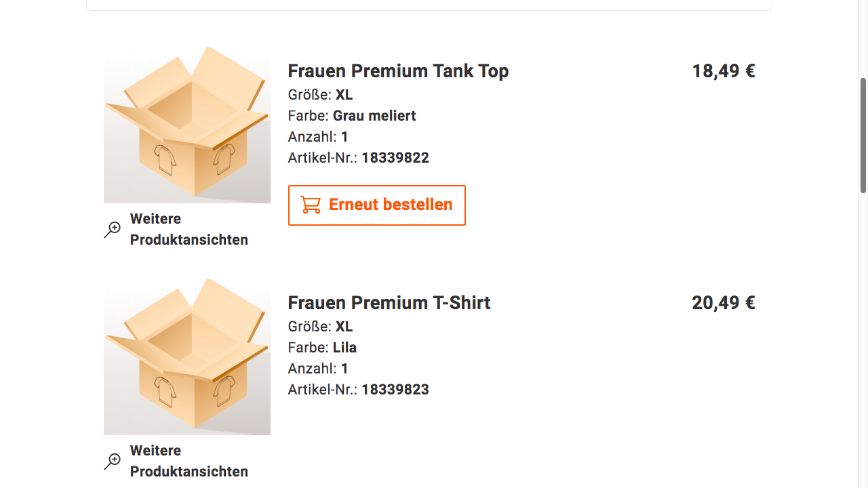Click article number 18339822
Viewport: 868px width, 488px height.
pyautogui.click(x=395, y=158)
